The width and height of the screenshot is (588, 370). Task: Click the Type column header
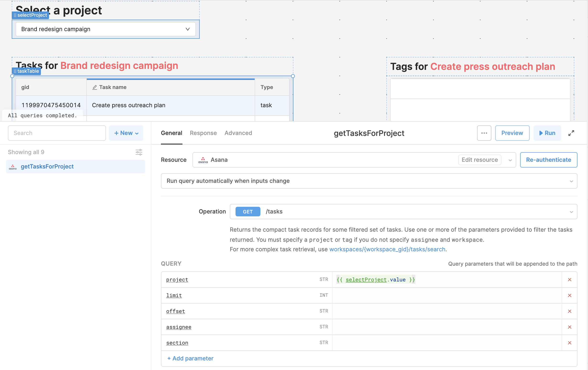click(x=272, y=87)
